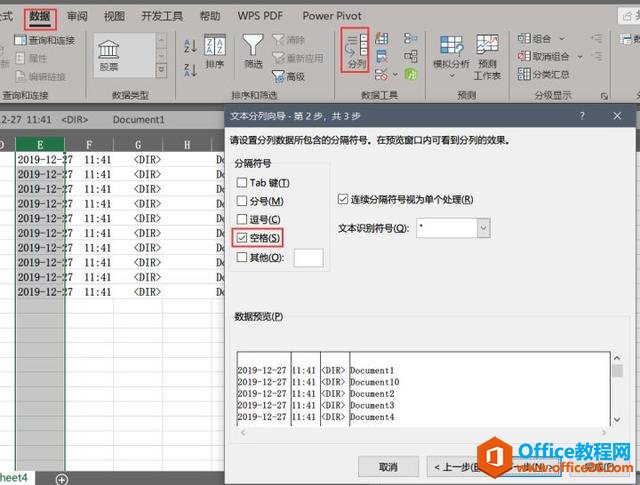This screenshot has height=485, width=640.
Task: Click Subtotal (分类汇总)
Action: [x=543, y=74]
